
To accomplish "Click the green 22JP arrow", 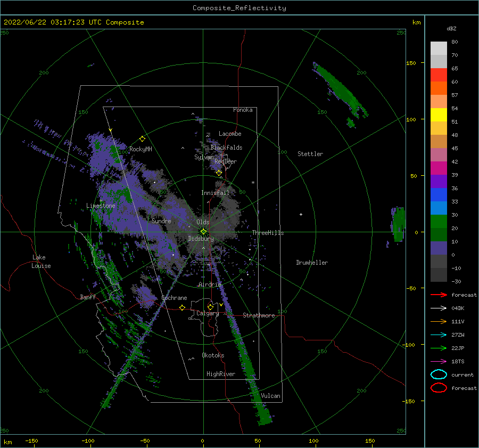I will click(439, 348).
